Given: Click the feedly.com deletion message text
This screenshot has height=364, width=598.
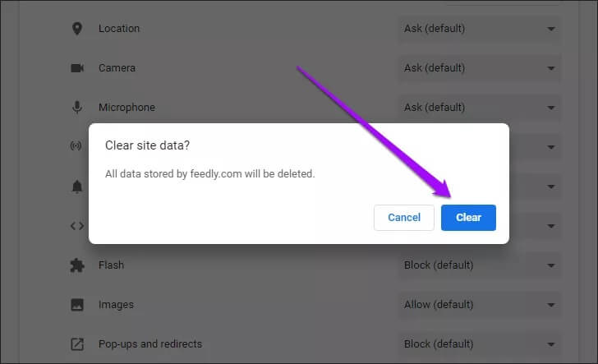Looking at the screenshot, I should 209,174.
